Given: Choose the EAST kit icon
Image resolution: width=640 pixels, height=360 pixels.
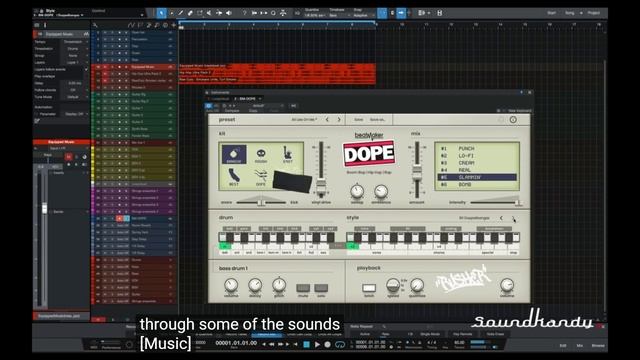Looking at the screenshot, I should point(288,155).
